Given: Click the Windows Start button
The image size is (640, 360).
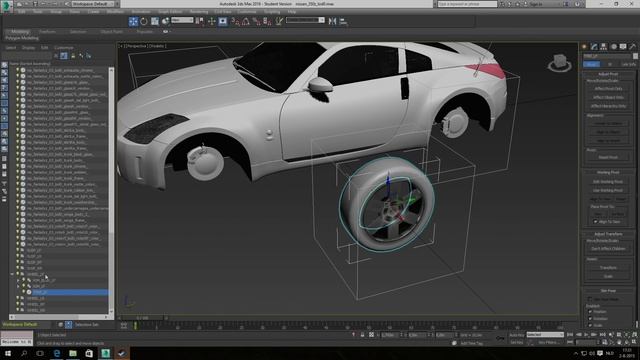Looking at the screenshot, I should click(x=8, y=353).
